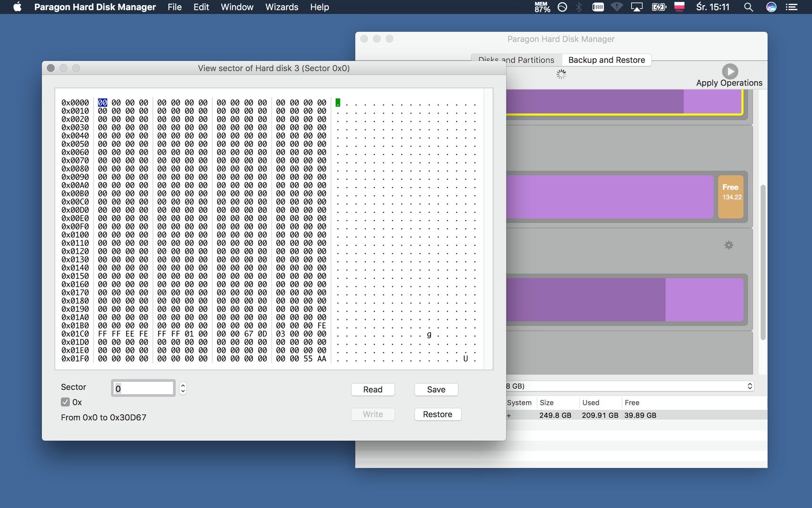This screenshot has height=508, width=812.
Task: Click the Save button
Action: pos(436,389)
